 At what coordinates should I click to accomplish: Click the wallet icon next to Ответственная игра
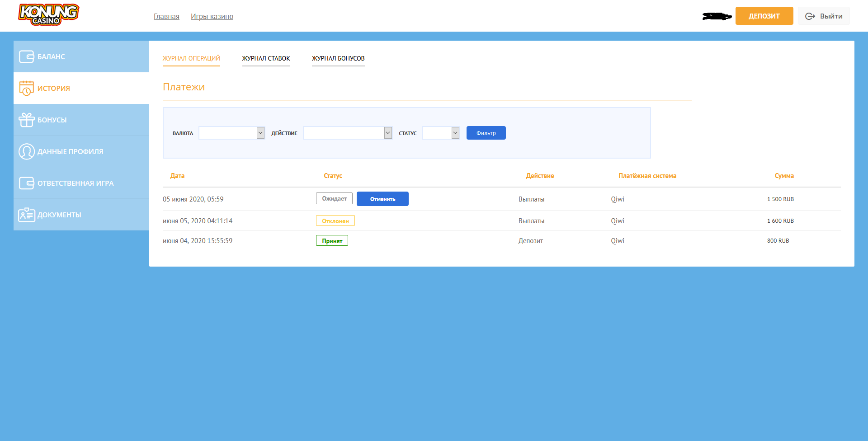pos(27,183)
